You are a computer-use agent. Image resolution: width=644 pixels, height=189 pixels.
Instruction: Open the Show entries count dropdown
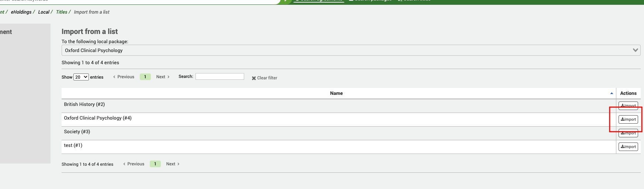click(81, 77)
